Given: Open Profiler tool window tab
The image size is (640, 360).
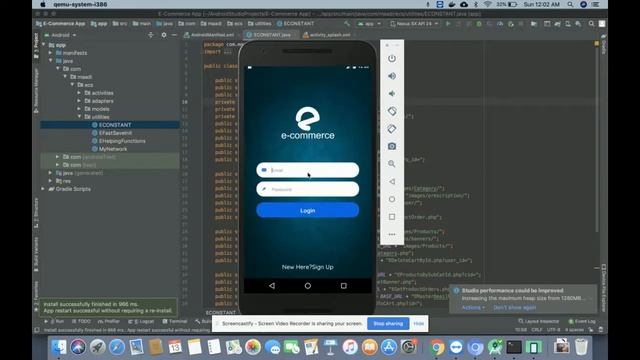Looking at the screenshot, I should (x=109, y=322).
